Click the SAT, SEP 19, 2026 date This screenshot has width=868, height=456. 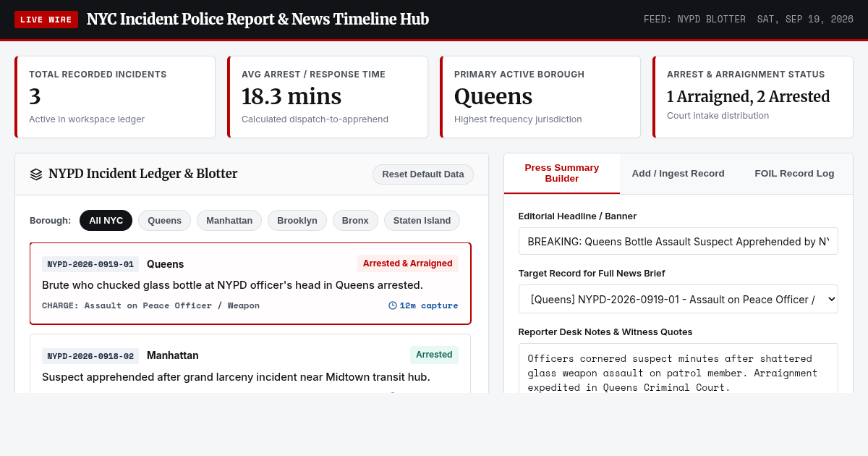point(805,20)
